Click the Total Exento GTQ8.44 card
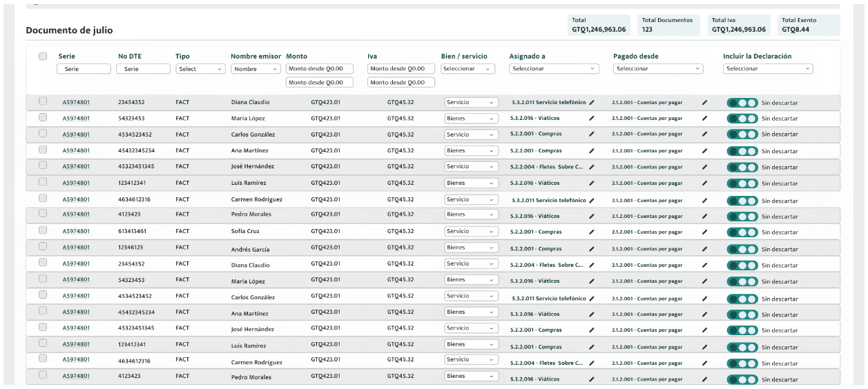 click(809, 25)
